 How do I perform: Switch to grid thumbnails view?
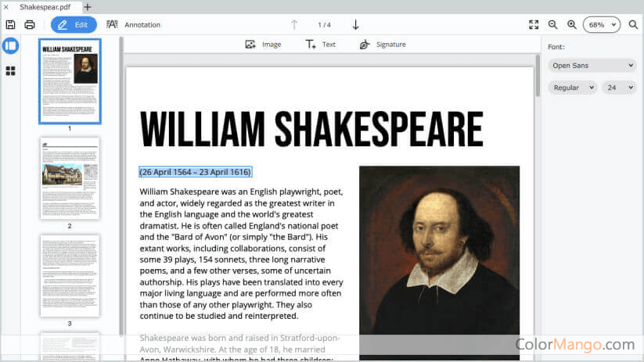coord(11,71)
